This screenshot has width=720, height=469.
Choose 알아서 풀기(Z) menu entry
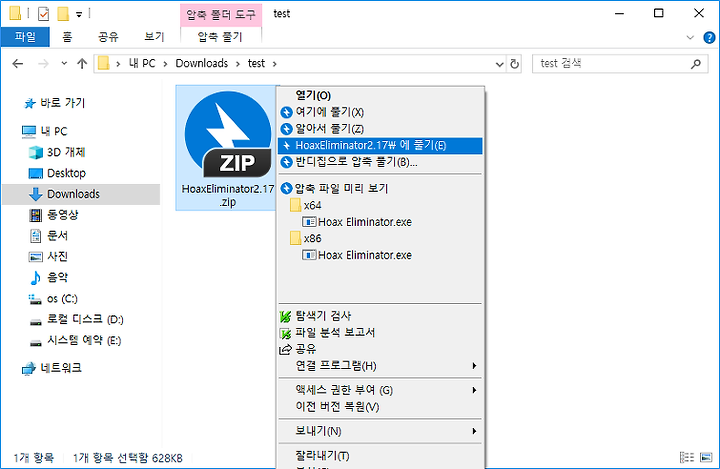coord(380,129)
